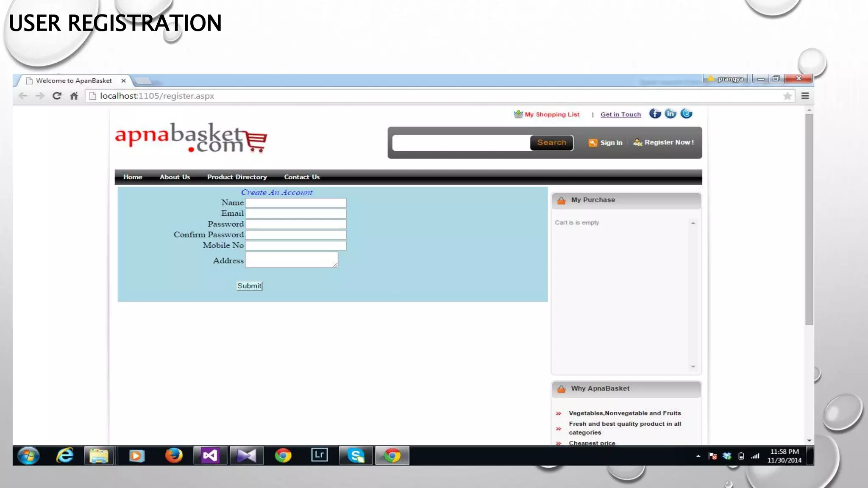Select Welcome to ApanBasket tab
The image size is (868, 488).
74,80
